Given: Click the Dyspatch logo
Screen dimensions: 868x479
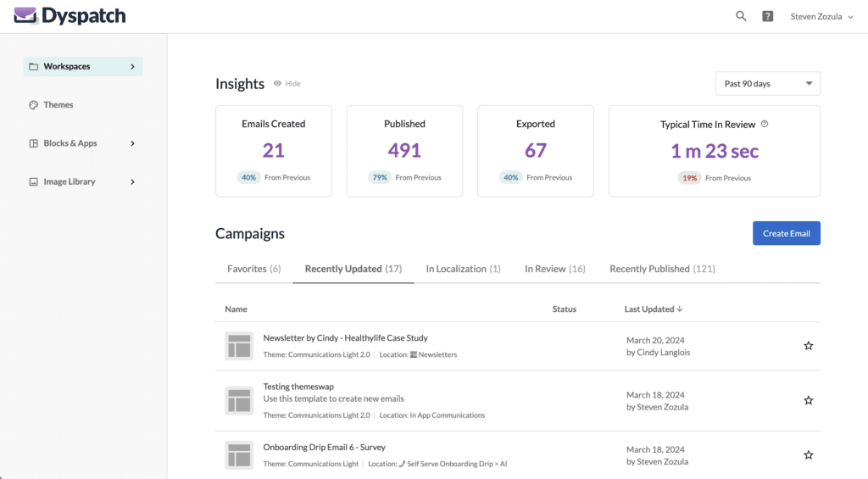Looking at the screenshot, I should pos(70,15).
